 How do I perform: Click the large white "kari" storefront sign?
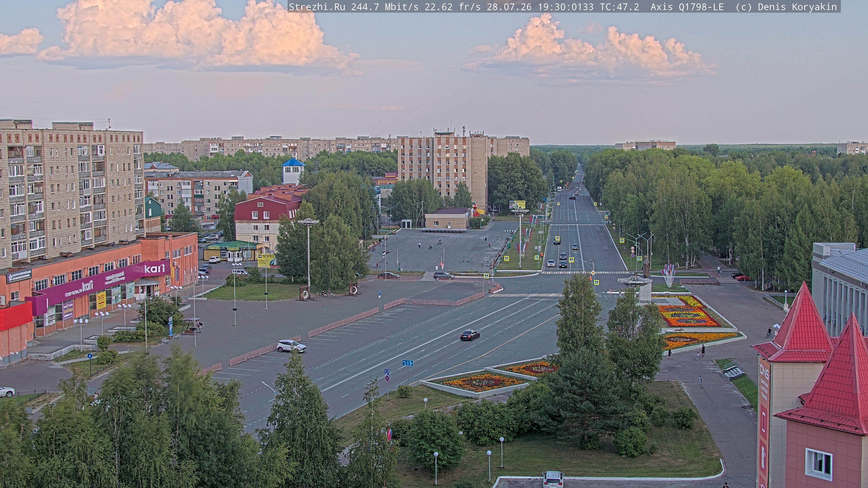tap(155, 268)
